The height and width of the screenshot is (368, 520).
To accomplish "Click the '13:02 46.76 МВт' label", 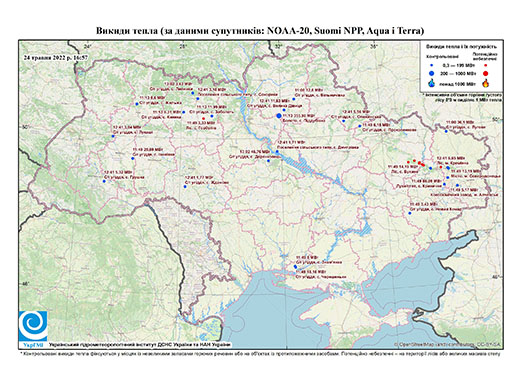I will tap(254, 152).
